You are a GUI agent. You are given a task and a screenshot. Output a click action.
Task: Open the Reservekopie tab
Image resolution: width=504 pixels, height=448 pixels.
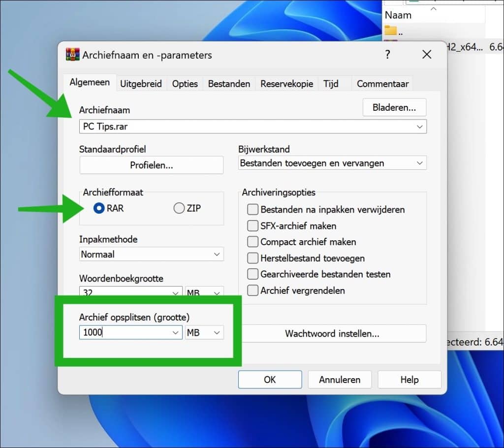pos(287,84)
